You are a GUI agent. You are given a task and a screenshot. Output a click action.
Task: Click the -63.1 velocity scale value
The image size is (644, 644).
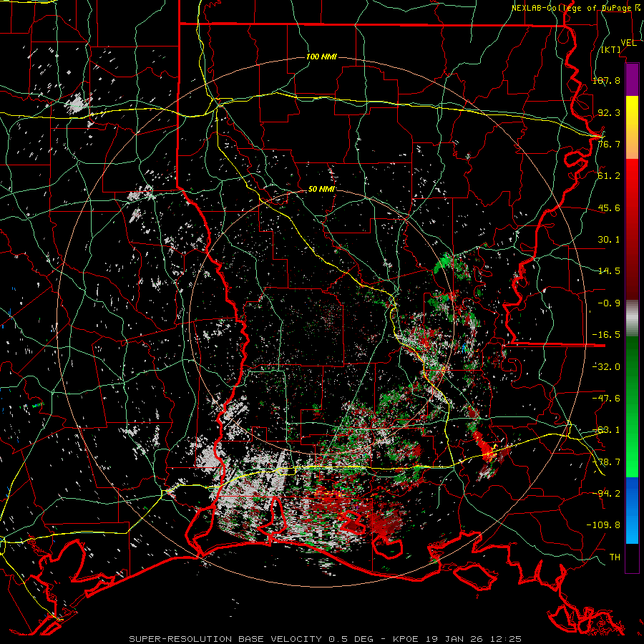coord(606,430)
